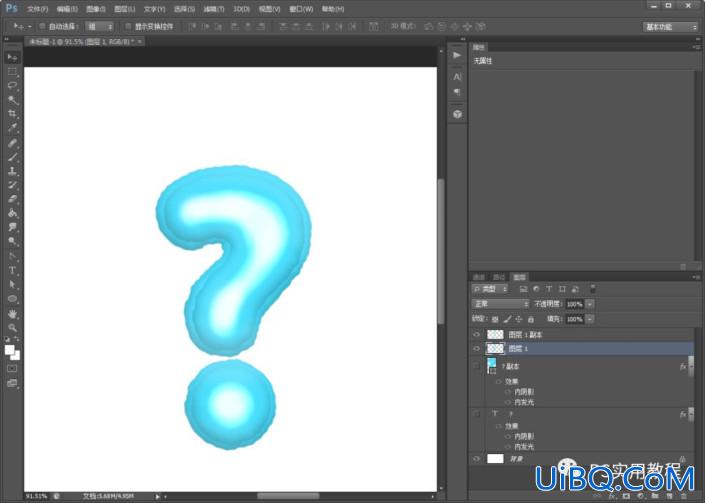Screen dimensions: 705x503
Task: Click lock all padlock icon
Action: coord(531,319)
